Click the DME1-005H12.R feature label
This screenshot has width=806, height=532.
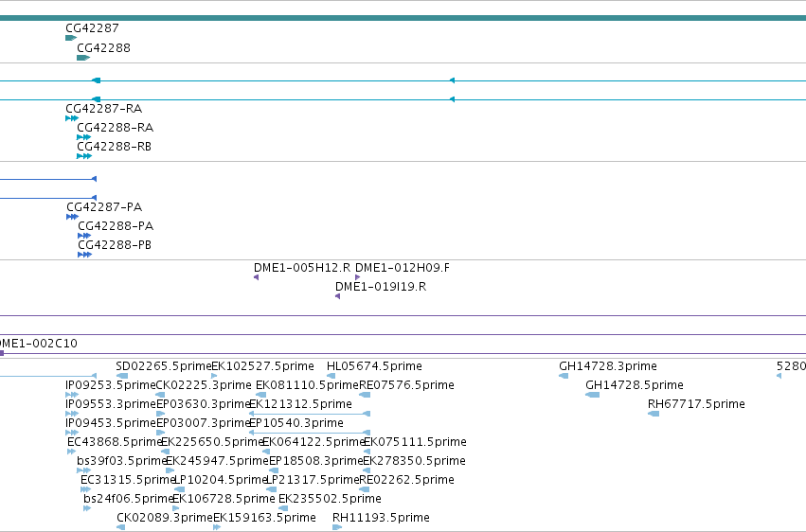[302, 268]
